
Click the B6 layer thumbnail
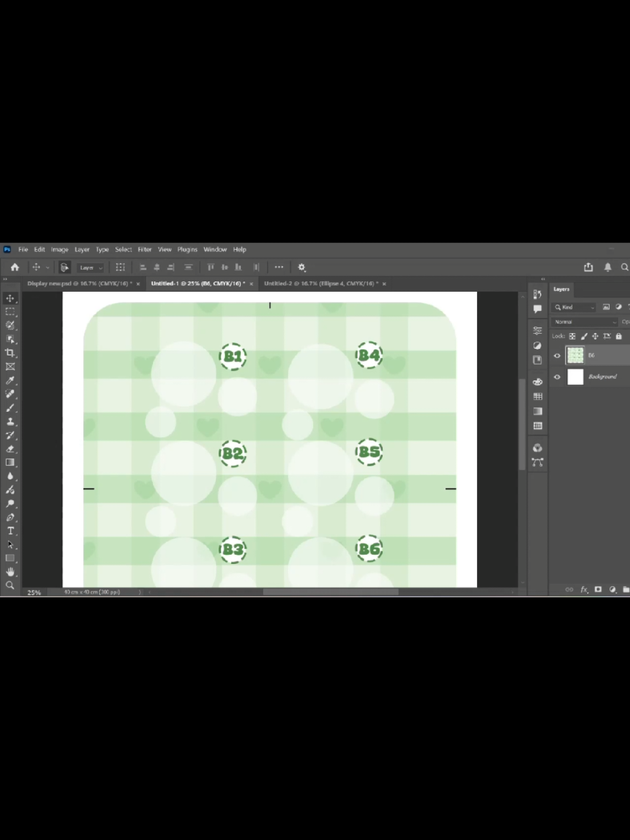click(x=576, y=355)
